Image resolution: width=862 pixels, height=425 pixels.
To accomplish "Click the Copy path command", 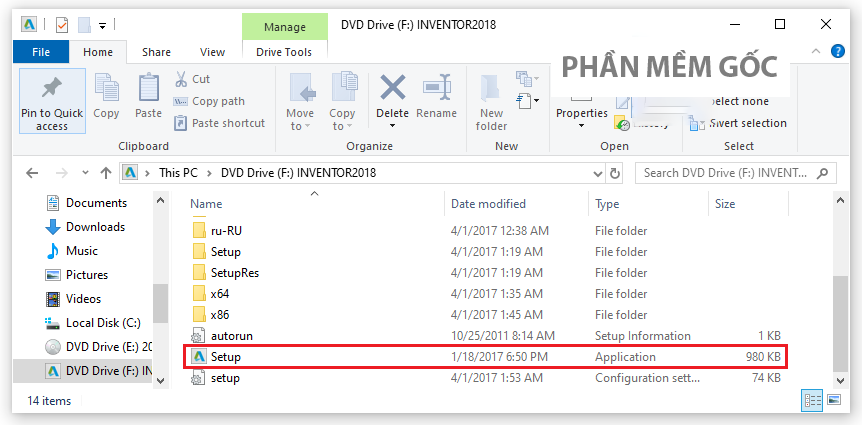I will point(209,101).
